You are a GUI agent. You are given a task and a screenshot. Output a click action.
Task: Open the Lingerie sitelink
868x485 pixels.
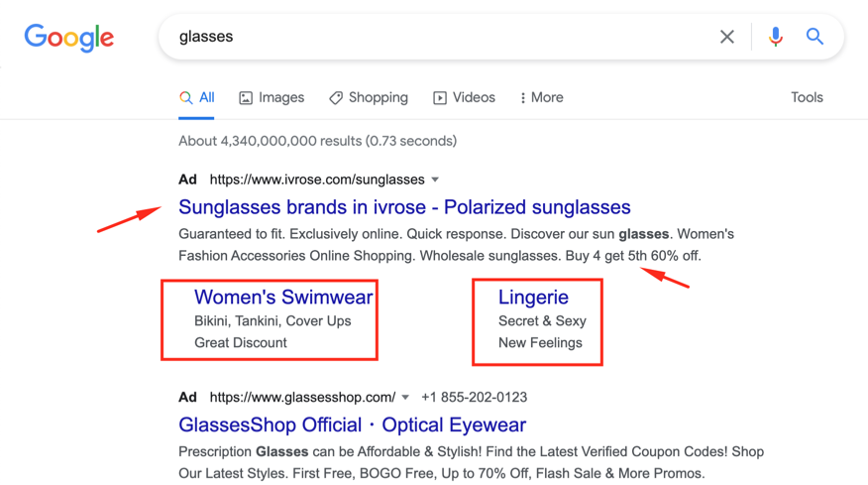(533, 297)
